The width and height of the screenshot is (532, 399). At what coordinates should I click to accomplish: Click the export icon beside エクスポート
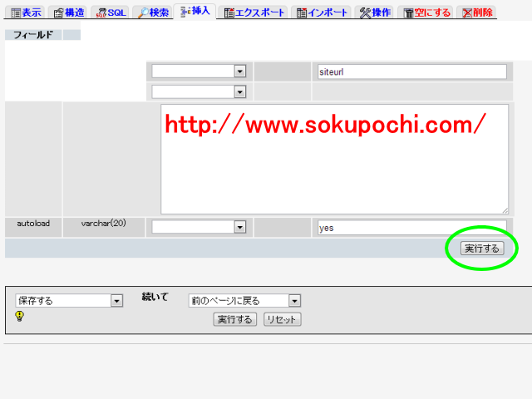pyautogui.click(x=229, y=13)
